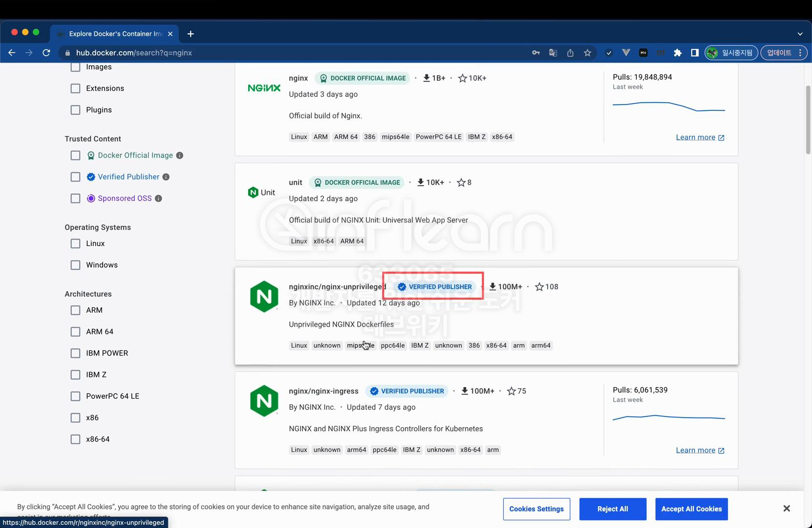Open Learn more link in nginx card
The width and height of the screenshot is (812, 528).
tap(700, 137)
